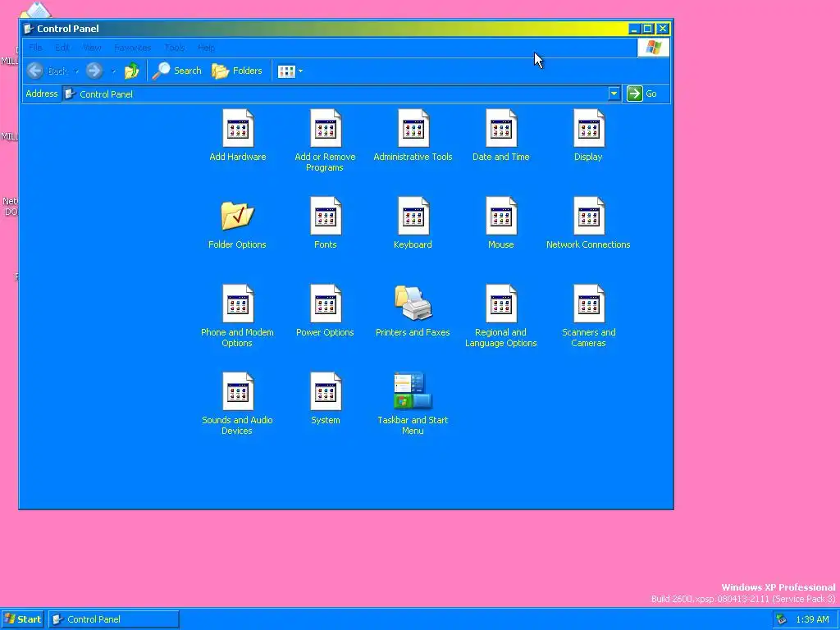The height and width of the screenshot is (630, 840).
Task: Open Taskbar and Start Menu
Action: [413, 404]
